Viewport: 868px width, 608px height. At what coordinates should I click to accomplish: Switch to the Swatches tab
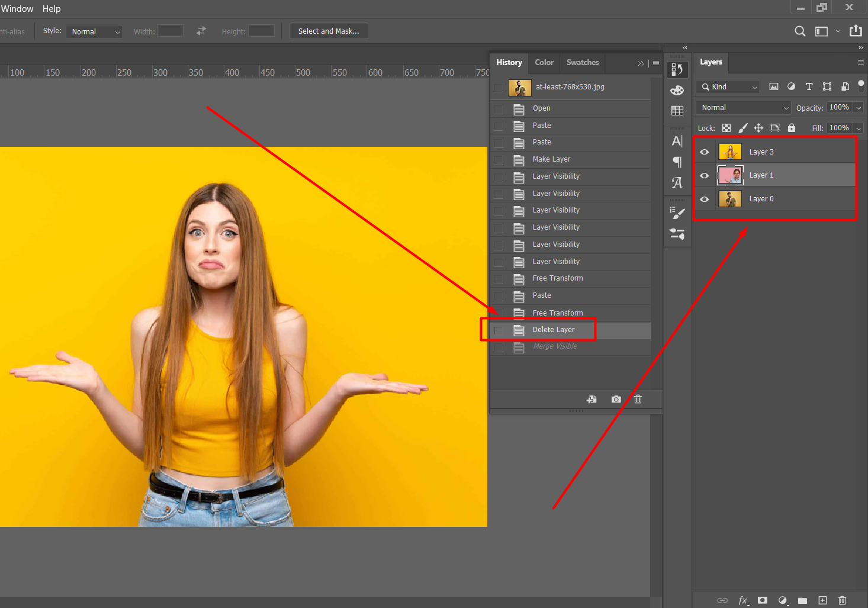[x=582, y=63]
